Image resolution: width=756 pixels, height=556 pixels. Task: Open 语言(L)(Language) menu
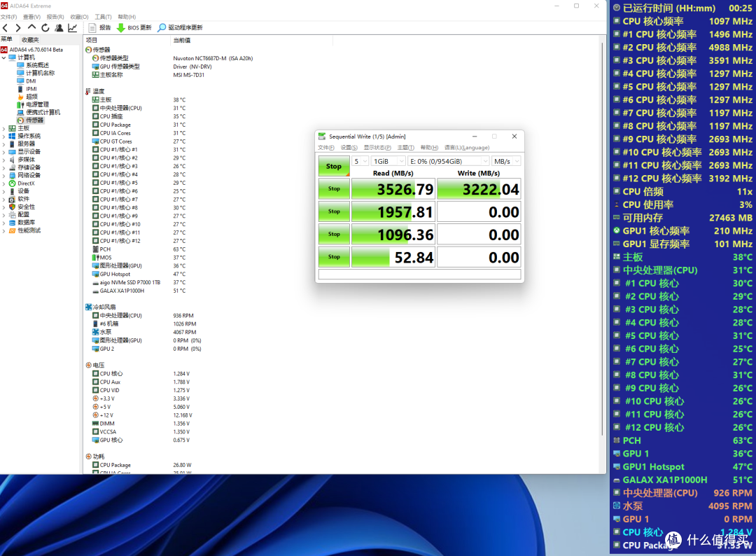(467, 148)
